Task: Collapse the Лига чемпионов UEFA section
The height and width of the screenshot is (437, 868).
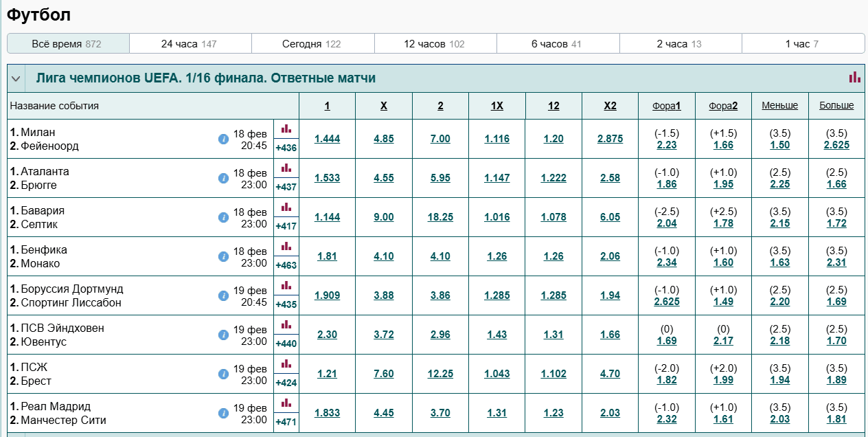Action: coord(16,78)
